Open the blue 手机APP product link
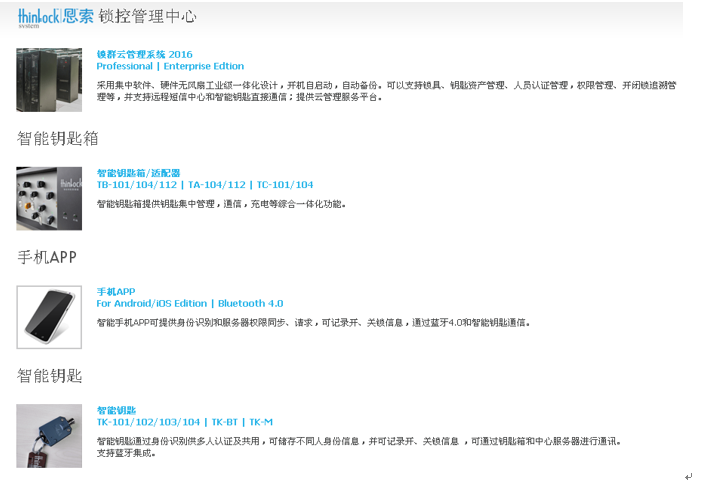 pos(115,292)
